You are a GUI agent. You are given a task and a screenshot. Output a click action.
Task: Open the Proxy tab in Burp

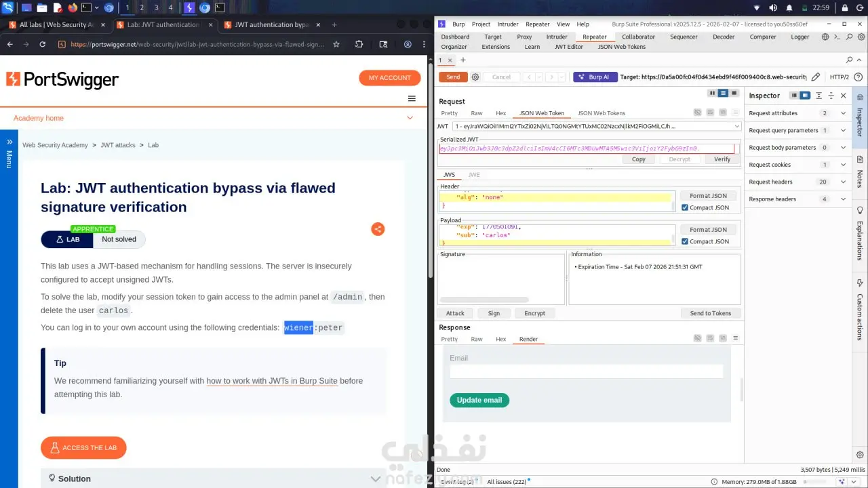click(x=524, y=37)
